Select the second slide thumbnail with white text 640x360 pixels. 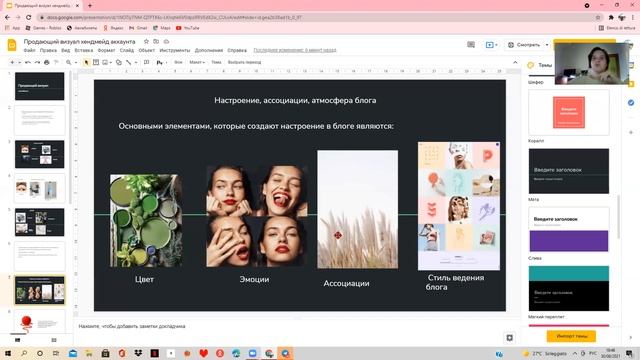point(40,120)
